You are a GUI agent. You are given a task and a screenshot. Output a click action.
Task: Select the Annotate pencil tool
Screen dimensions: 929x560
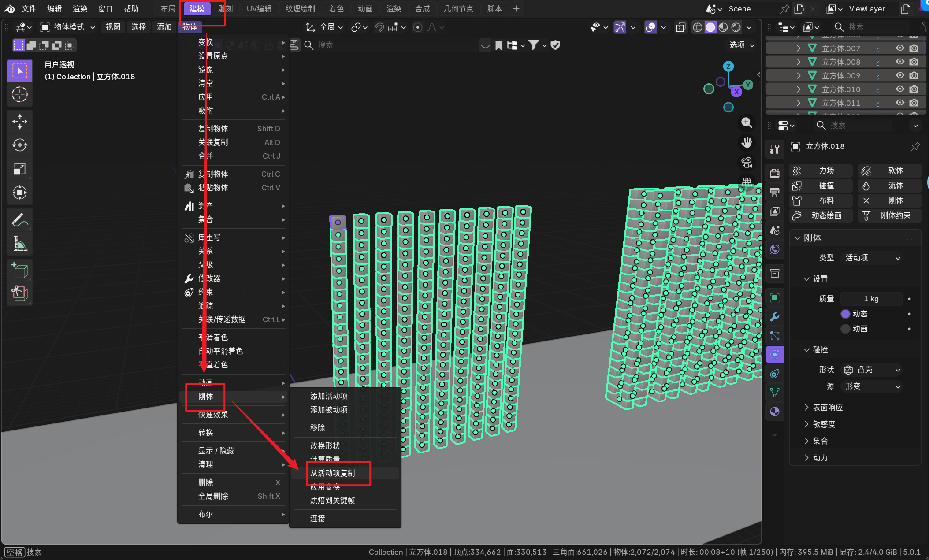click(19, 219)
